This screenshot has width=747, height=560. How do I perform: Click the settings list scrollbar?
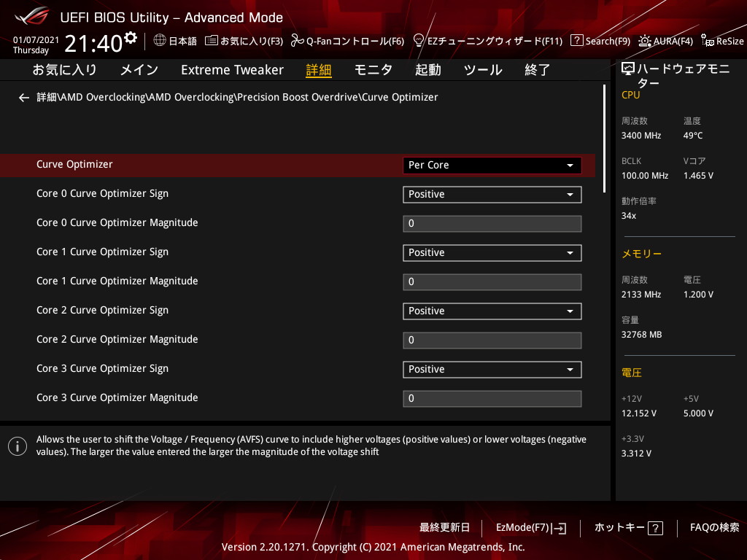tap(605, 139)
